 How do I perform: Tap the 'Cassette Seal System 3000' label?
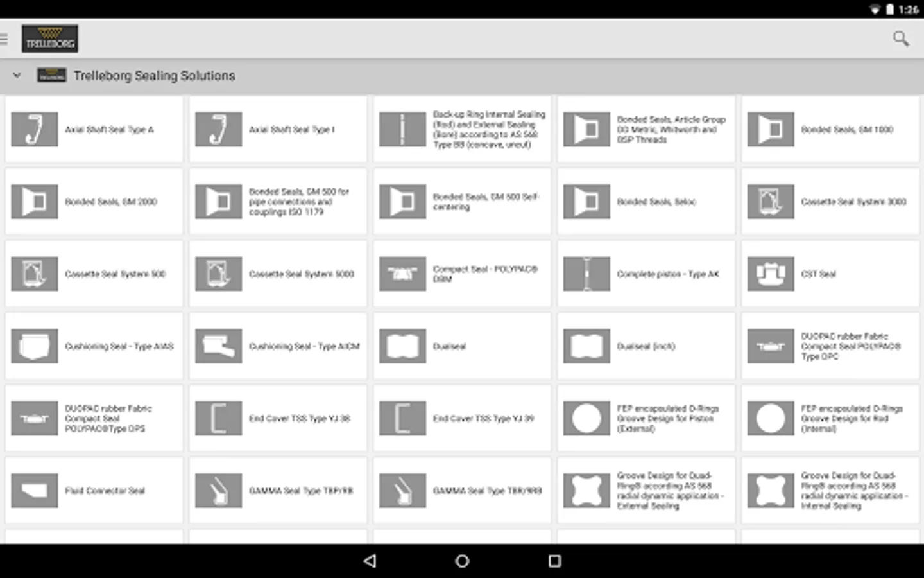click(x=853, y=202)
